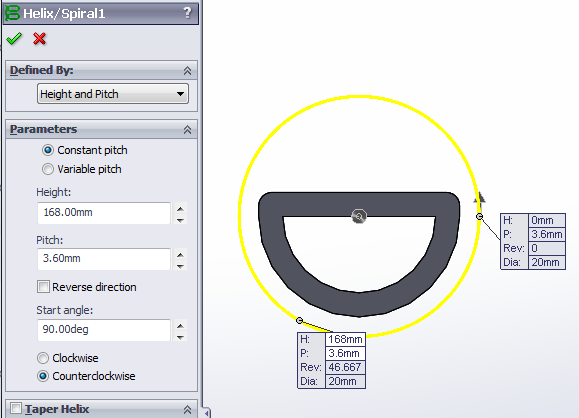Image resolution: width=579 pixels, height=418 pixels.
Task: Collapse the Defined By section
Action: click(187, 71)
